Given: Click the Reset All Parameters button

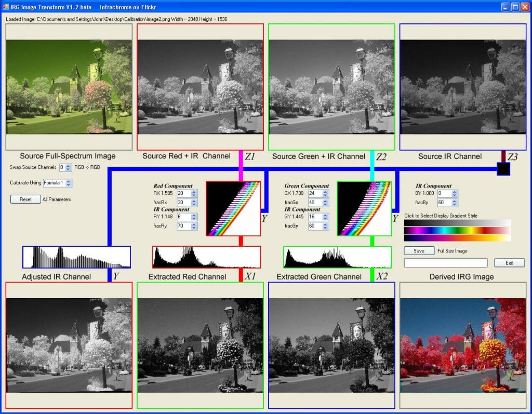Looking at the screenshot, I should tap(25, 199).
